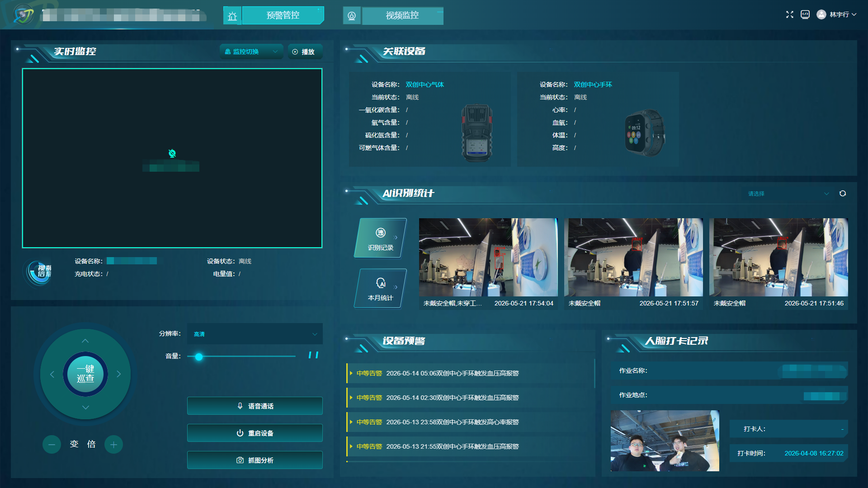
Task: Expand the 林宇行 user menu
Action: (843, 14)
